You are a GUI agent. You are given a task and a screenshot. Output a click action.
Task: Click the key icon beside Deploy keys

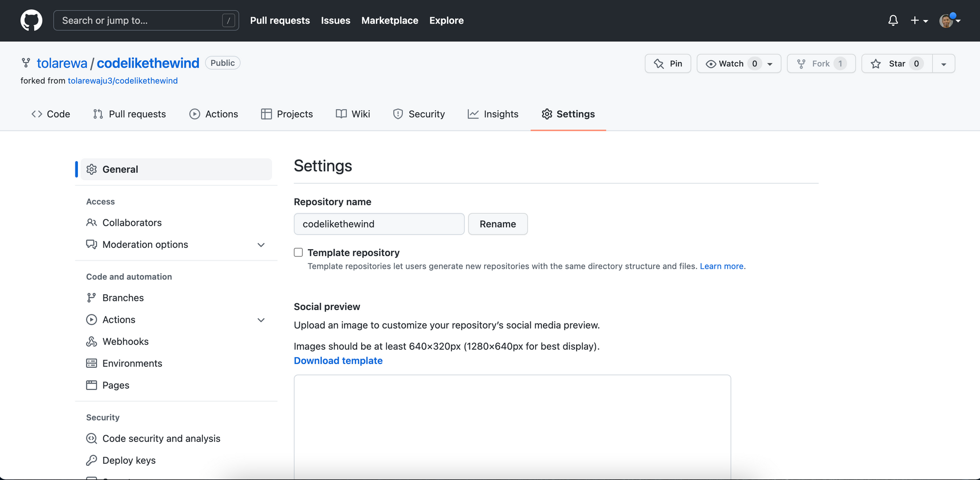pyautogui.click(x=92, y=460)
